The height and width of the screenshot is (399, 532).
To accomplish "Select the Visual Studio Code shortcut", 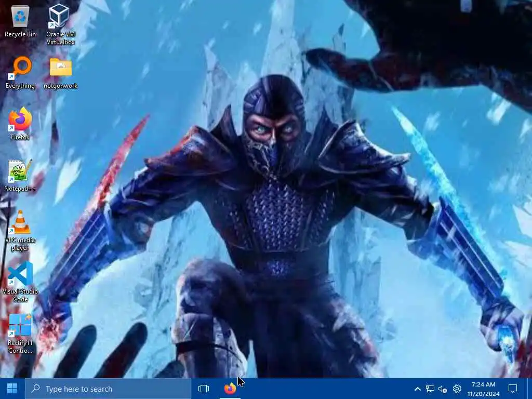I will tap(20, 282).
